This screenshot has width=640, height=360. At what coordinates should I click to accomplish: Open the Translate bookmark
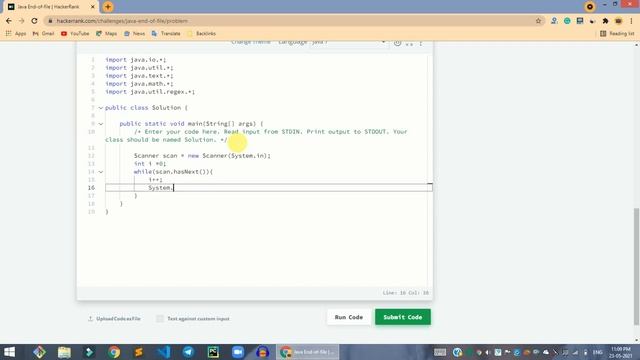[x=166, y=33]
